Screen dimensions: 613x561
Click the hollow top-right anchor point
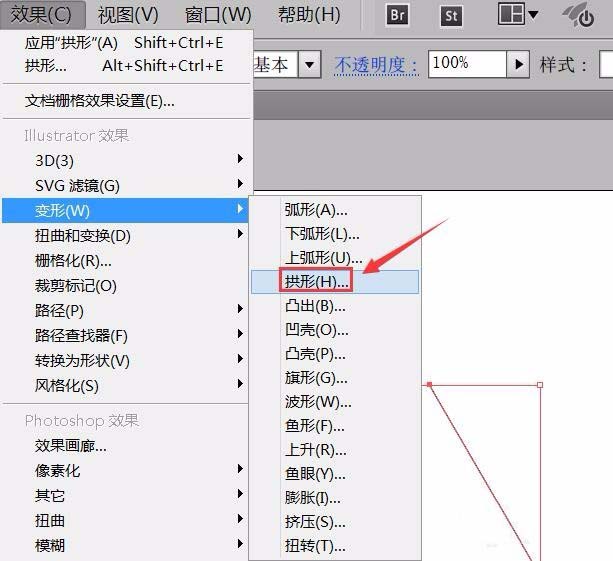[540, 385]
